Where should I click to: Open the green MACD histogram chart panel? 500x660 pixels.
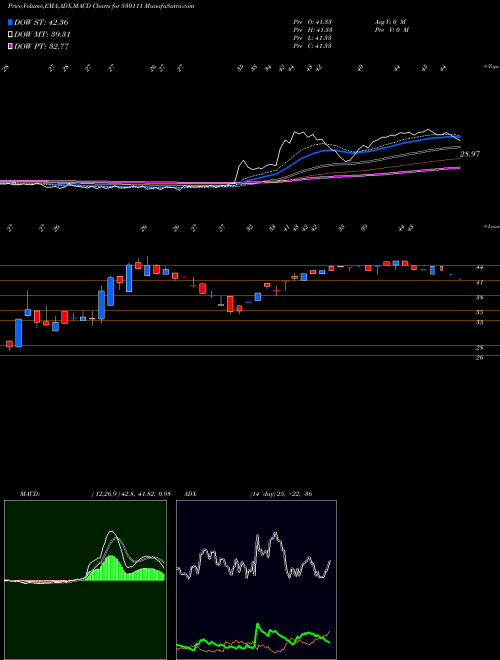[x=85, y=580]
